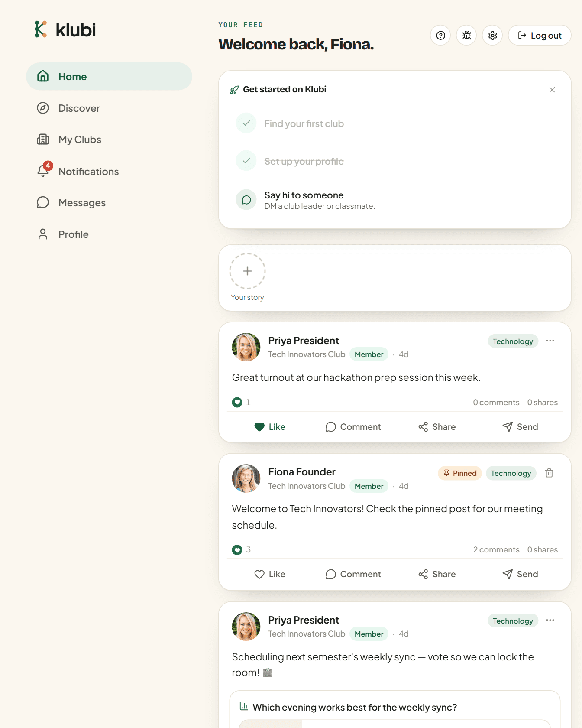The height and width of the screenshot is (728, 582).
Task: Open settings via the gear icon
Action: click(x=492, y=36)
